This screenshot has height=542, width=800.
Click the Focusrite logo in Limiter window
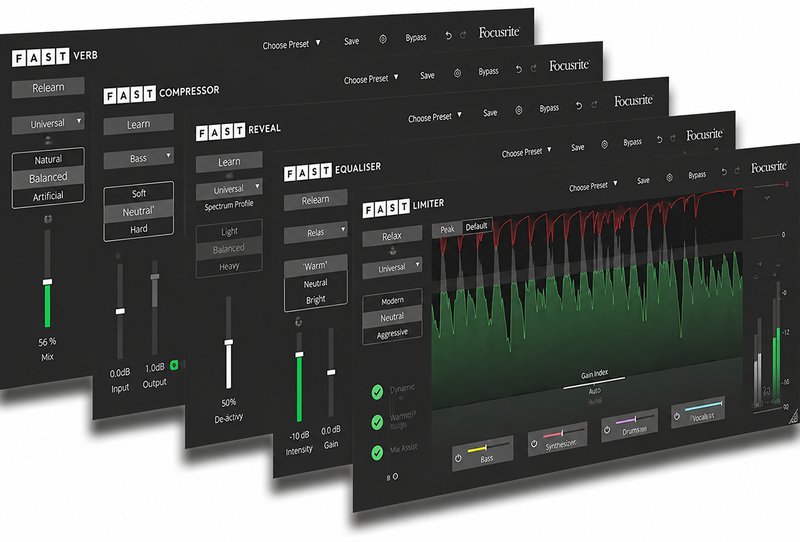(769, 167)
